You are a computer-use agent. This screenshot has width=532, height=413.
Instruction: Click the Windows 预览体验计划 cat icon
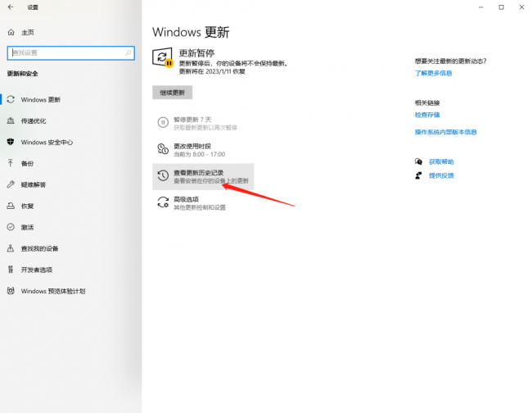(x=11, y=291)
